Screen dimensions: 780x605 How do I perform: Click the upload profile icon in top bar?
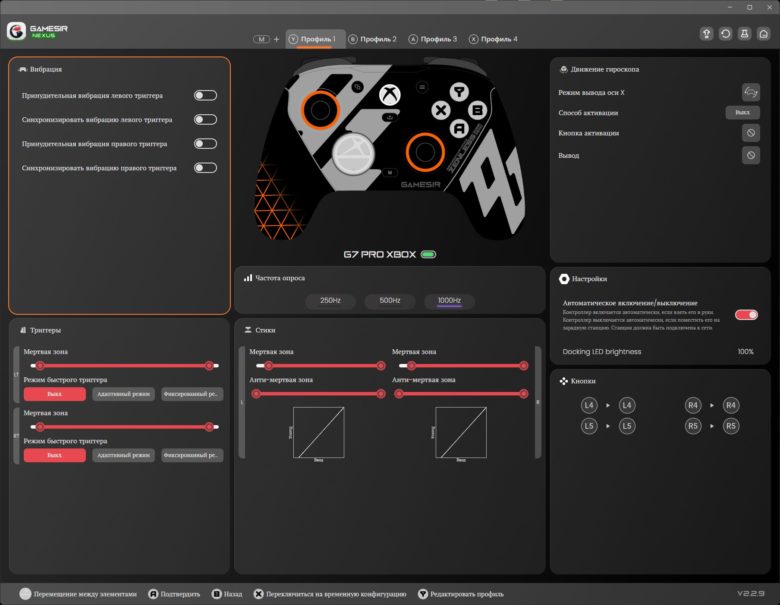706,34
